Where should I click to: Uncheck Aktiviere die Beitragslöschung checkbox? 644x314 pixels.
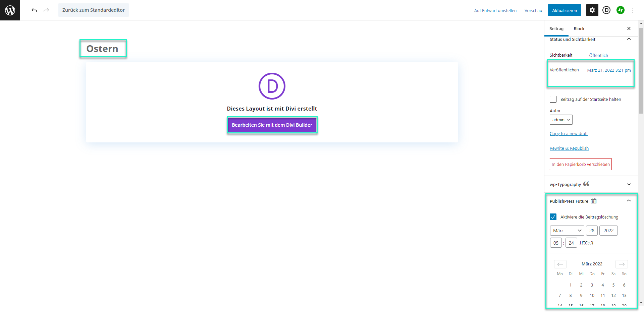(553, 217)
